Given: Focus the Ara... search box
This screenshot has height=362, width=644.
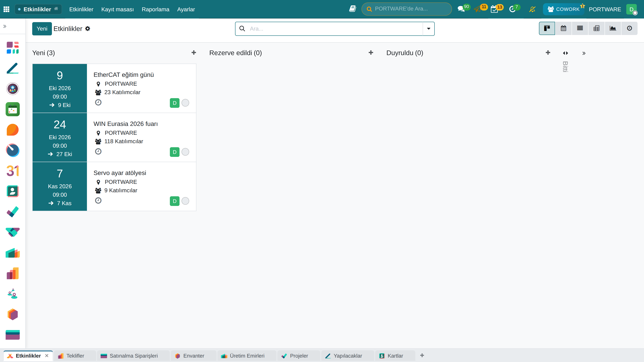Looking at the screenshot, I should click(335, 29).
